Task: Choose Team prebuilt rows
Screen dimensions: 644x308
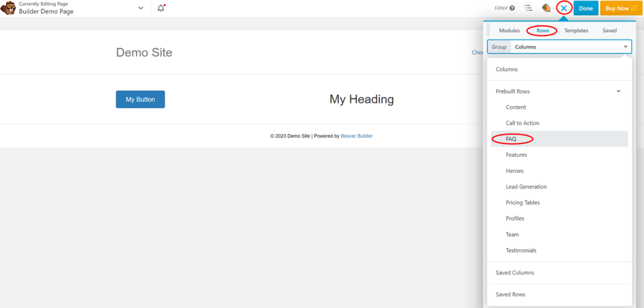Action: click(559, 234)
